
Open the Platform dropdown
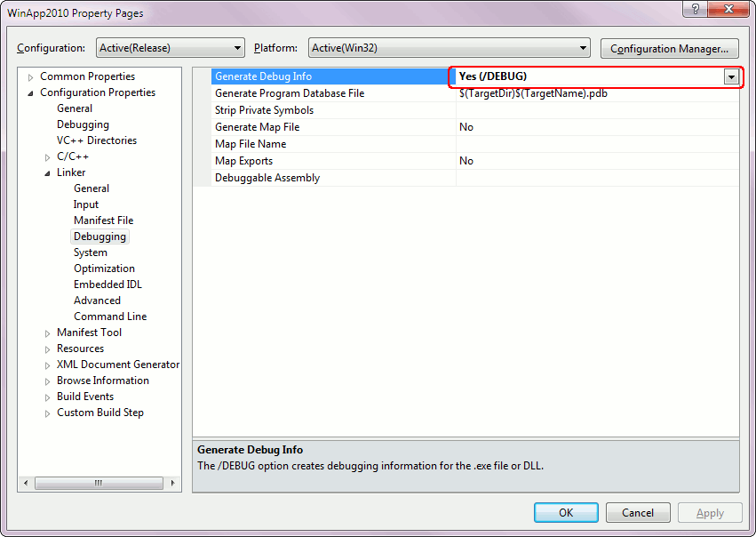pos(584,48)
